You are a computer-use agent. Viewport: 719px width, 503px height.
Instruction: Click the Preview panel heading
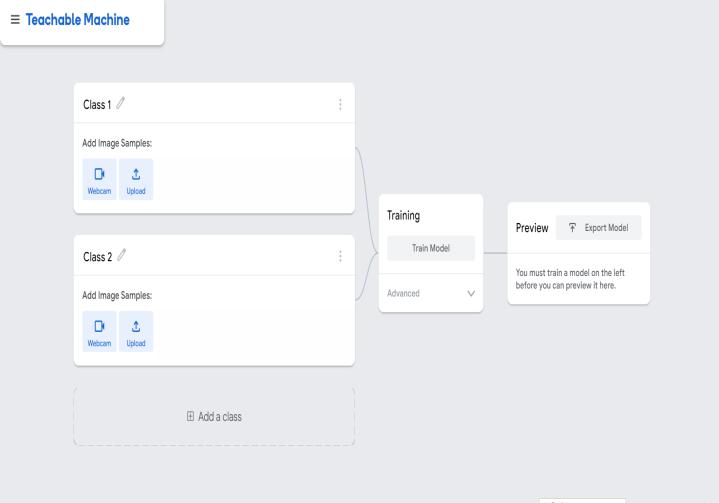[532, 228]
